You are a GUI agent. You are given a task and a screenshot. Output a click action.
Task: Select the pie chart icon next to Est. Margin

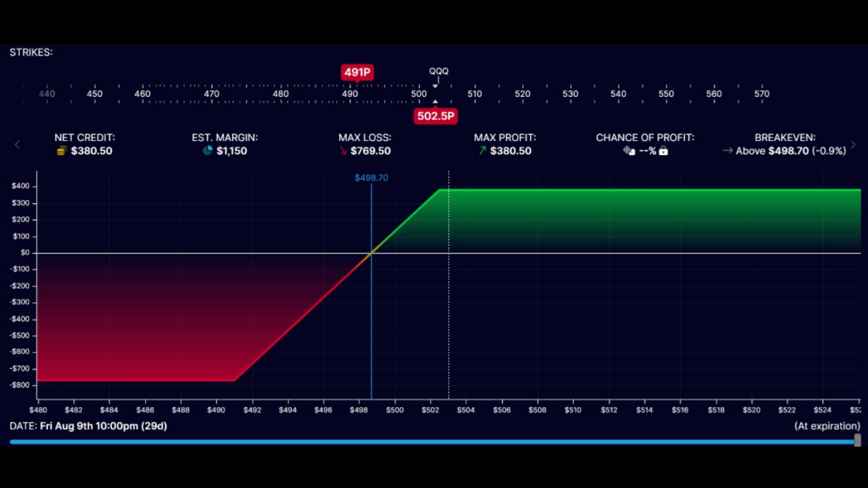207,150
